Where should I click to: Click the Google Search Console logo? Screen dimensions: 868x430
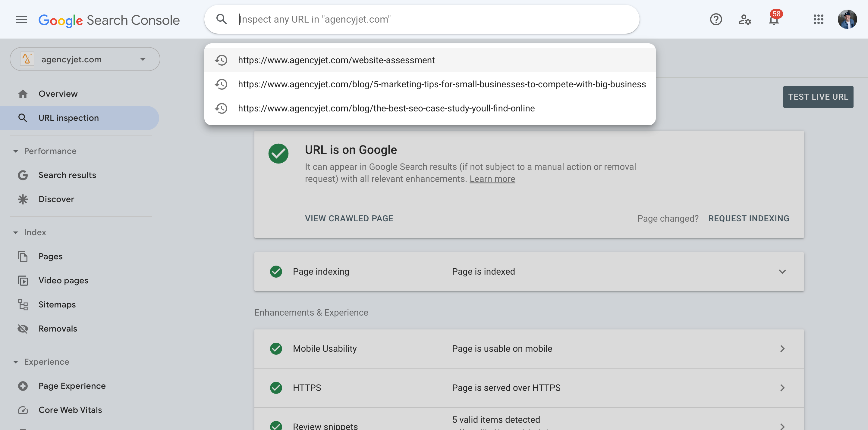click(109, 20)
